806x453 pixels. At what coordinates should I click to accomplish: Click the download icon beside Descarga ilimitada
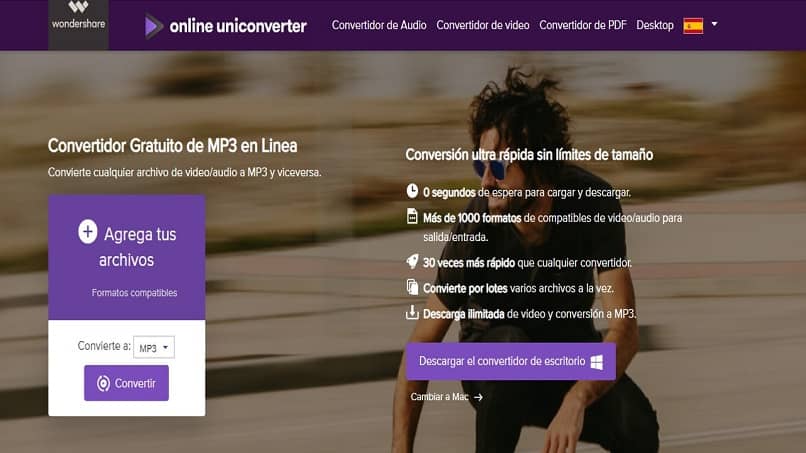pyautogui.click(x=412, y=312)
